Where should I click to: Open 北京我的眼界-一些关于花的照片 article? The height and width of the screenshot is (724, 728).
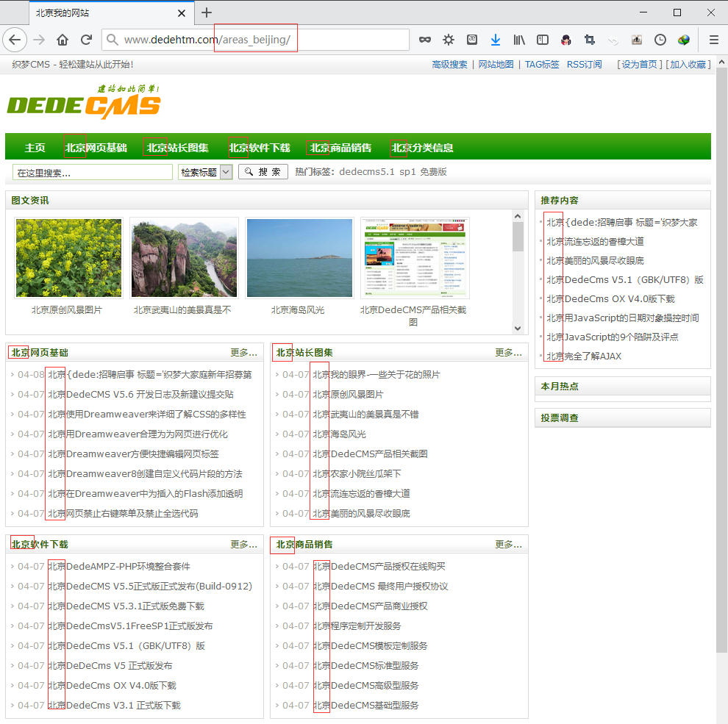point(376,375)
